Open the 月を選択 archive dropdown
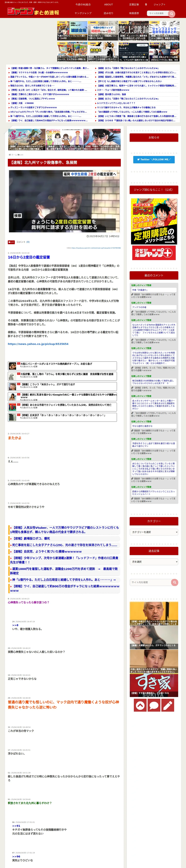 tap(154, 562)
